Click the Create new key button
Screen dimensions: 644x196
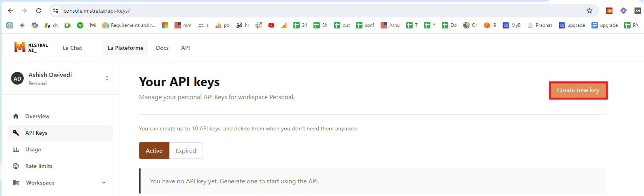click(578, 90)
